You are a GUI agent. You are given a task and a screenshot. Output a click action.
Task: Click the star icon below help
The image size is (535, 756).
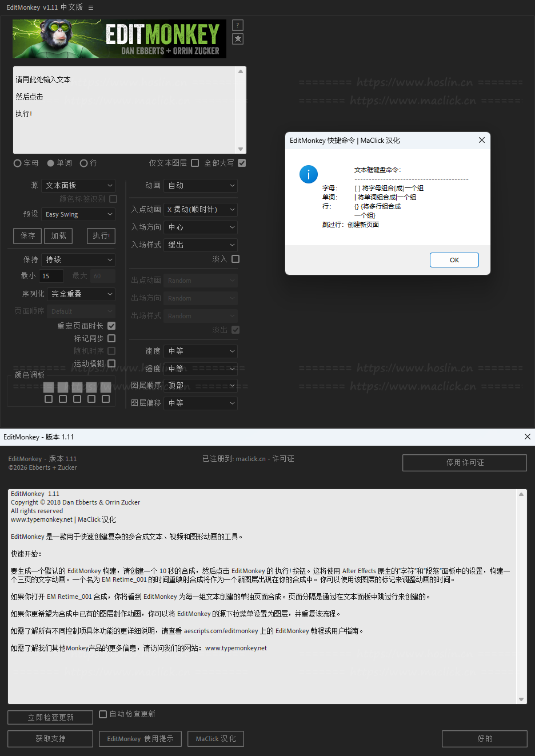[238, 39]
